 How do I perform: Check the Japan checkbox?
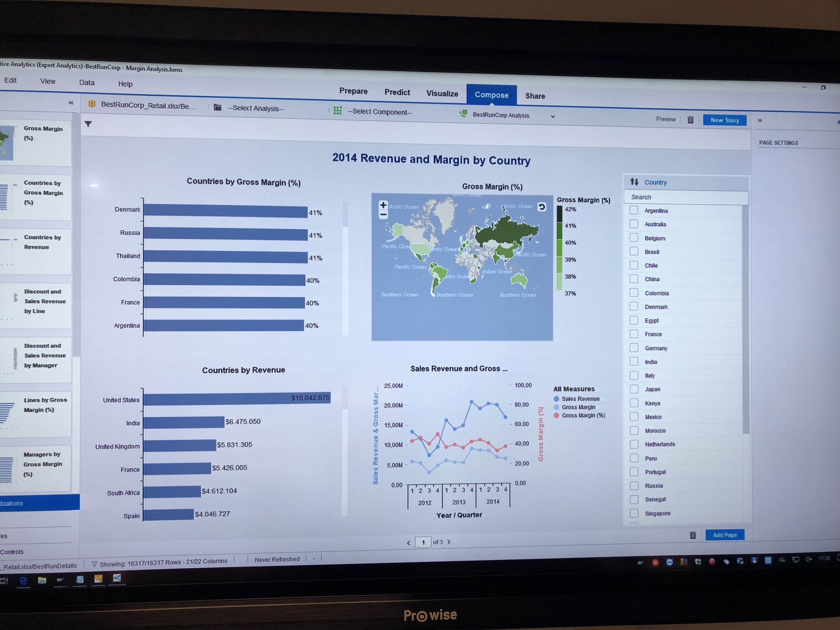(633, 389)
